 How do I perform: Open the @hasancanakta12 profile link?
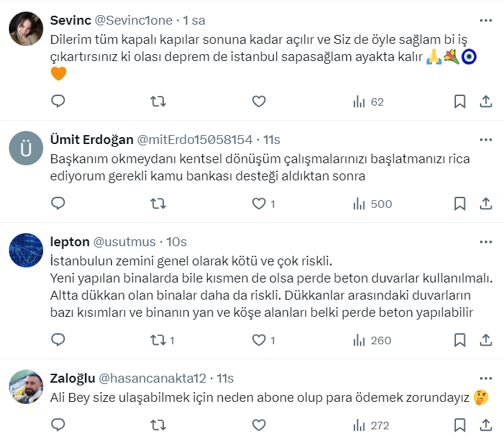[153, 379]
